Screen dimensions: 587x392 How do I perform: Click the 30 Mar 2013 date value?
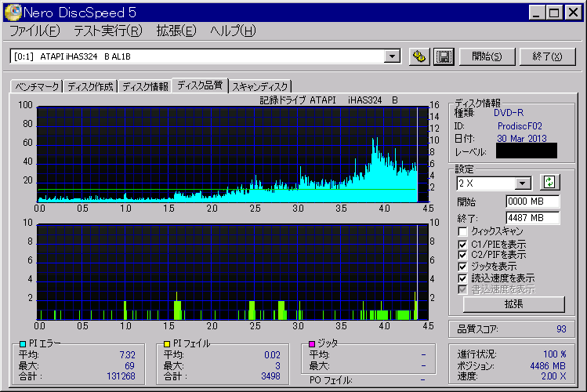coord(522,139)
